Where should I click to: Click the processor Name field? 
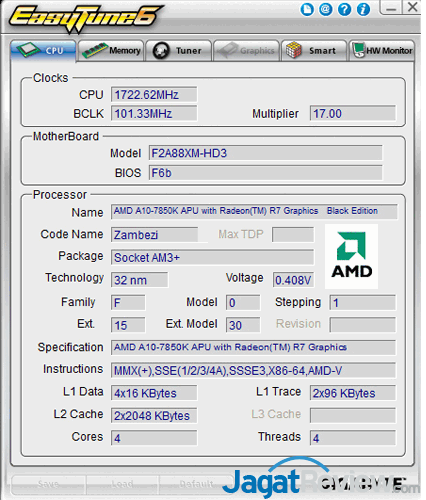coord(254,211)
